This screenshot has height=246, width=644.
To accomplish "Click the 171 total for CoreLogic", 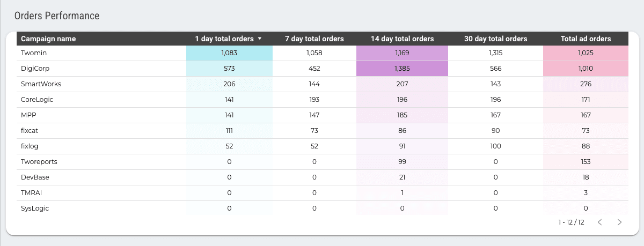I will tap(586, 100).
